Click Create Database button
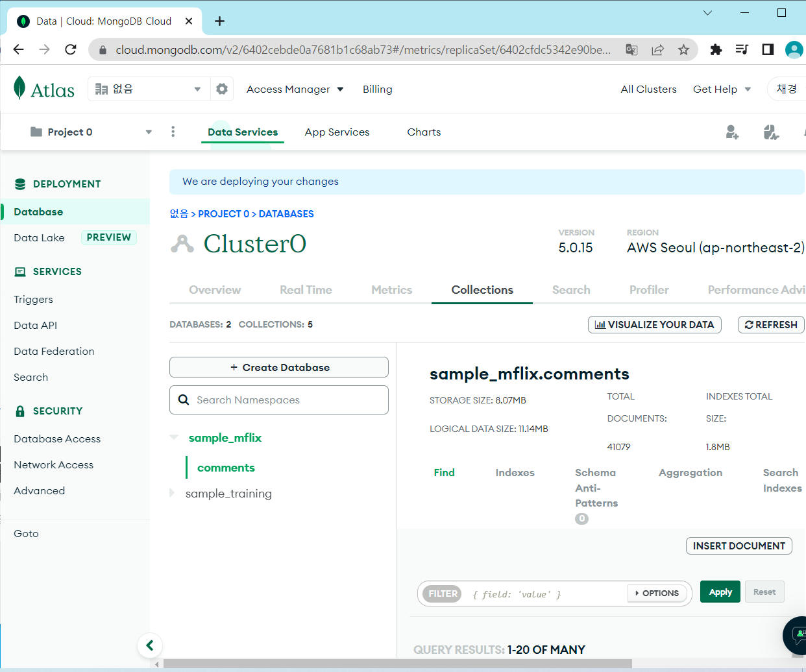 pos(279,367)
